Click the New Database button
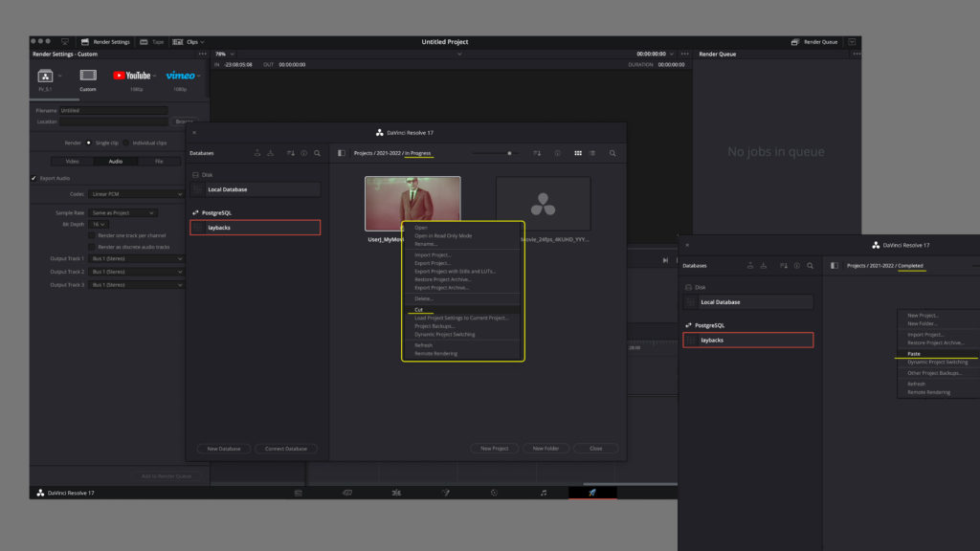The width and height of the screenshot is (980, 551). [x=224, y=450]
